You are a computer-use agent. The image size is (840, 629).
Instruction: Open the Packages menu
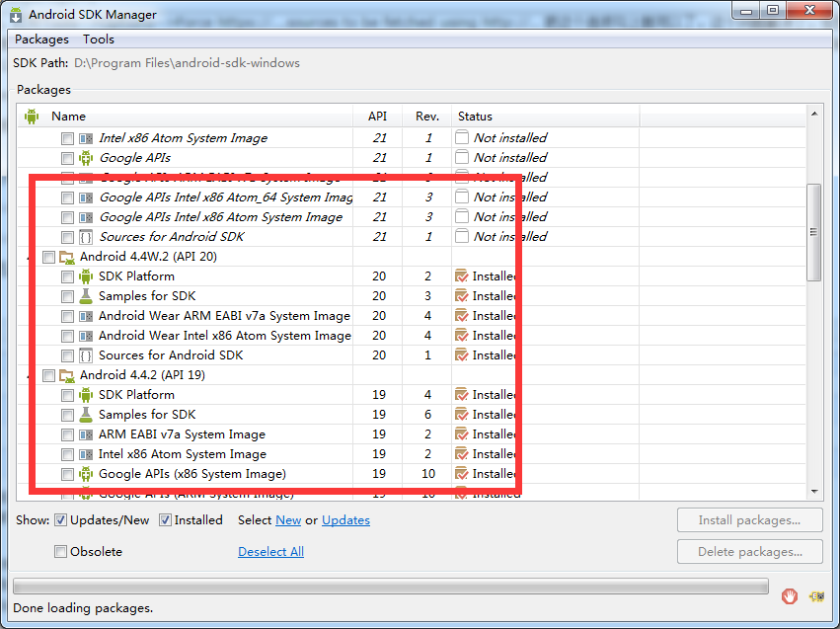(41, 39)
